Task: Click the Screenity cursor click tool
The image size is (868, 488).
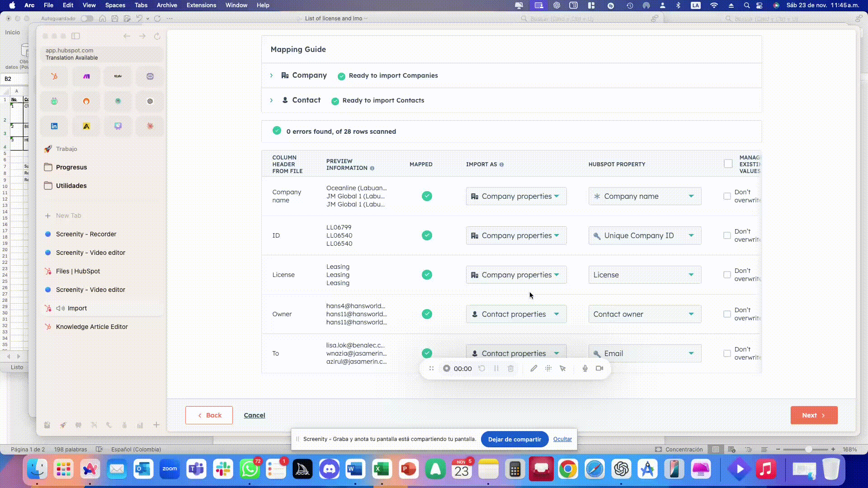Action: pyautogui.click(x=563, y=368)
